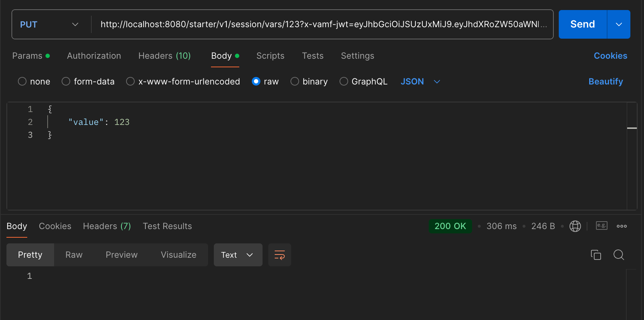Click the globe network information icon

pyautogui.click(x=575, y=226)
